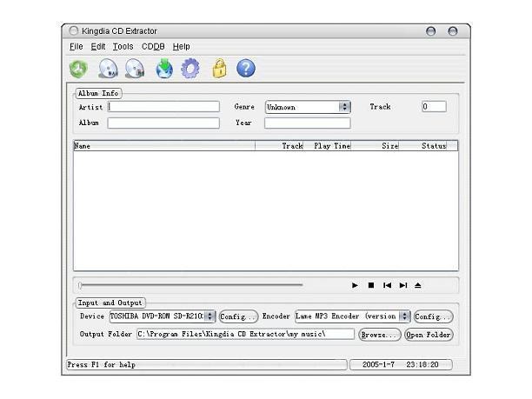Open the File menu
Screen dimensions: 532x399
point(76,46)
